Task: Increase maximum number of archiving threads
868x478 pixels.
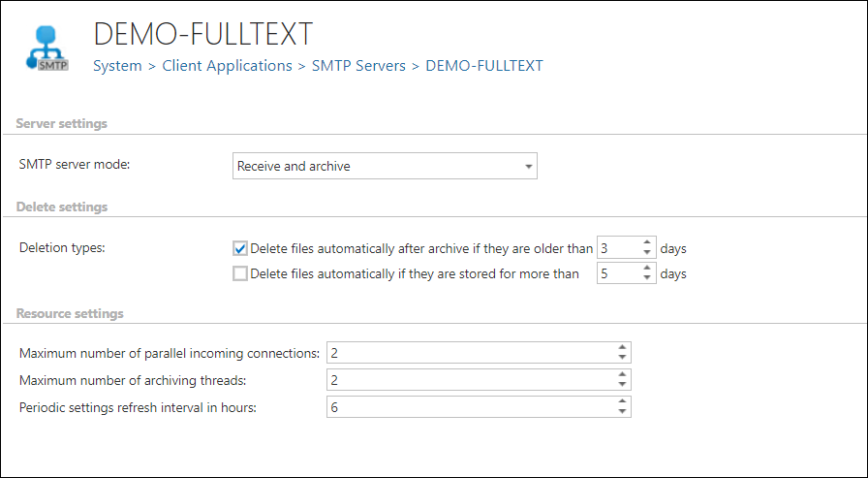Action: (622, 374)
